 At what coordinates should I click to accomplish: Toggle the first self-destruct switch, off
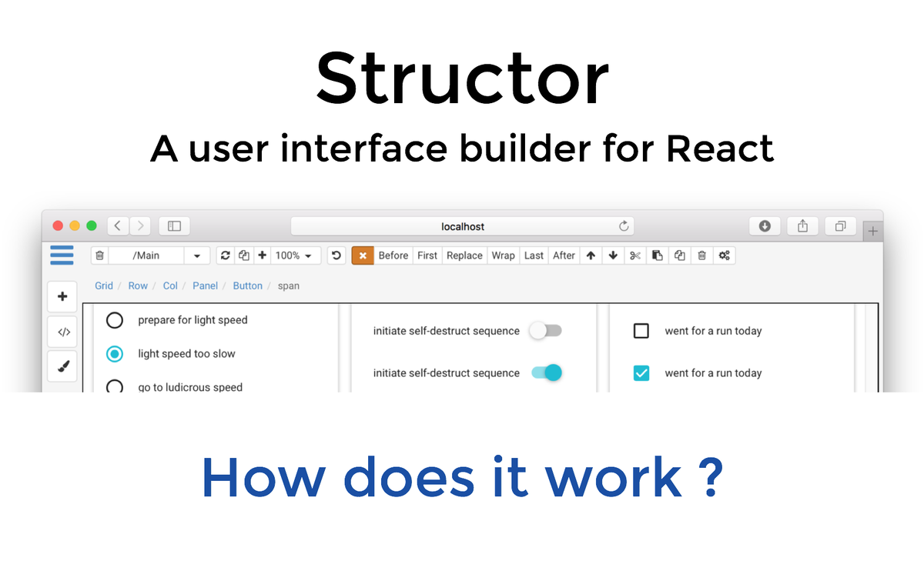click(x=546, y=331)
